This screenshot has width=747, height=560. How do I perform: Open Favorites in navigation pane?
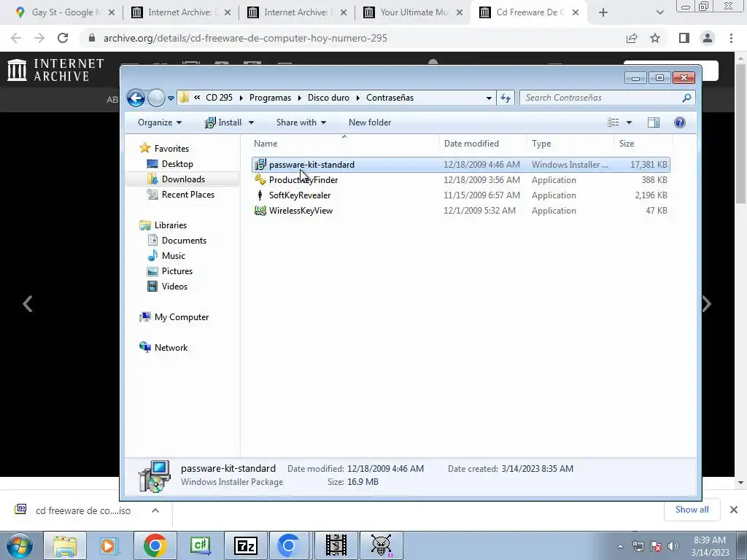[171, 149]
